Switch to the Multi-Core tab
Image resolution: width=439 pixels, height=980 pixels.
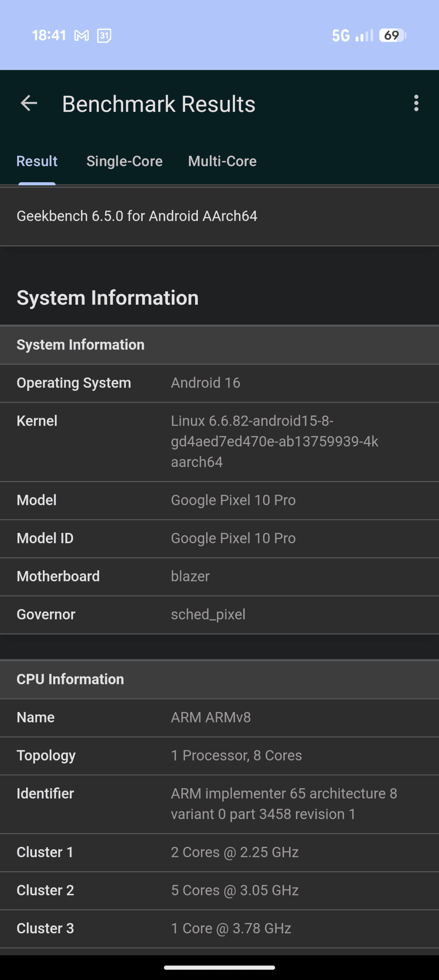pos(222,161)
